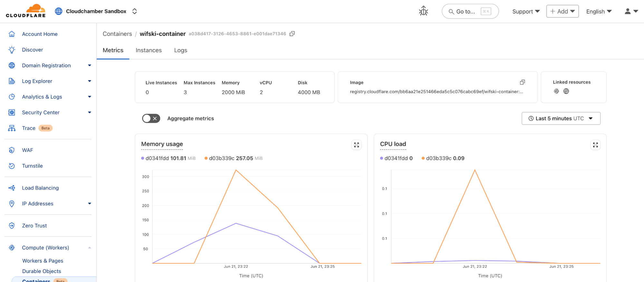Open Workers & Pages
The width and height of the screenshot is (644, 282).
tap(43, 261)
